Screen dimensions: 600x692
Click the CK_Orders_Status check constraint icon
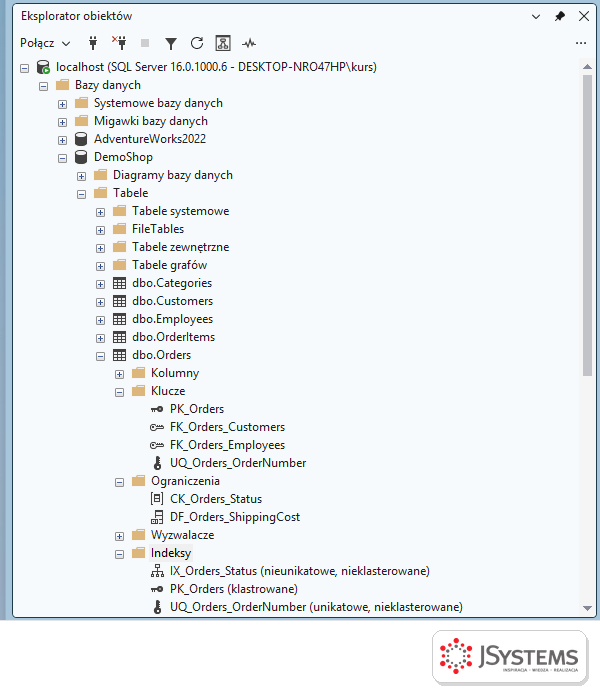pyautogui.click(x=157, y=499)
